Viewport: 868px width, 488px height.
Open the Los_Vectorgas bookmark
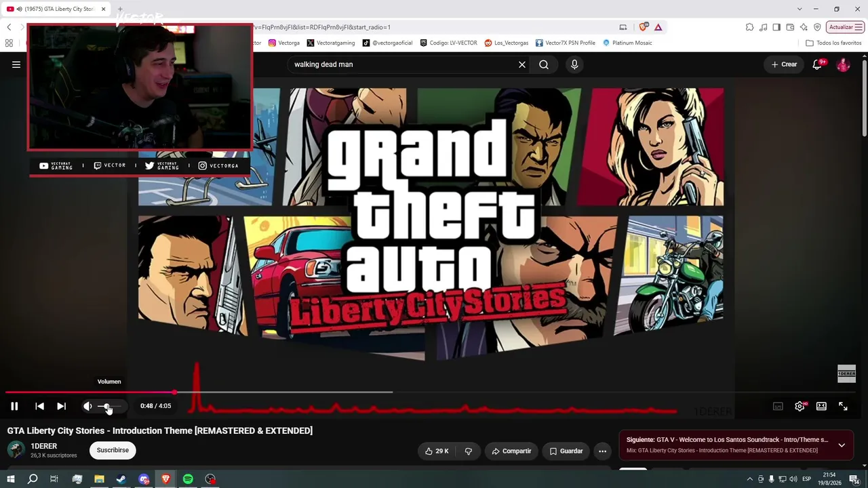(x=507, y=43)
